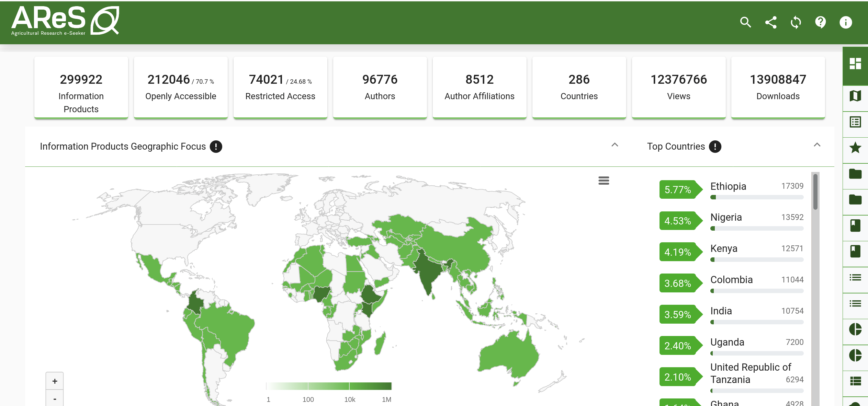Screen dimensions: 868x406
Task: Open the search icon in header
Action: click(x=745, y=22)
